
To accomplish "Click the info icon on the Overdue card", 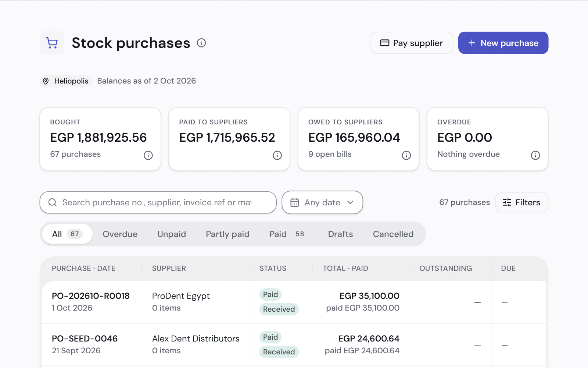I will (x=535, y=155).
